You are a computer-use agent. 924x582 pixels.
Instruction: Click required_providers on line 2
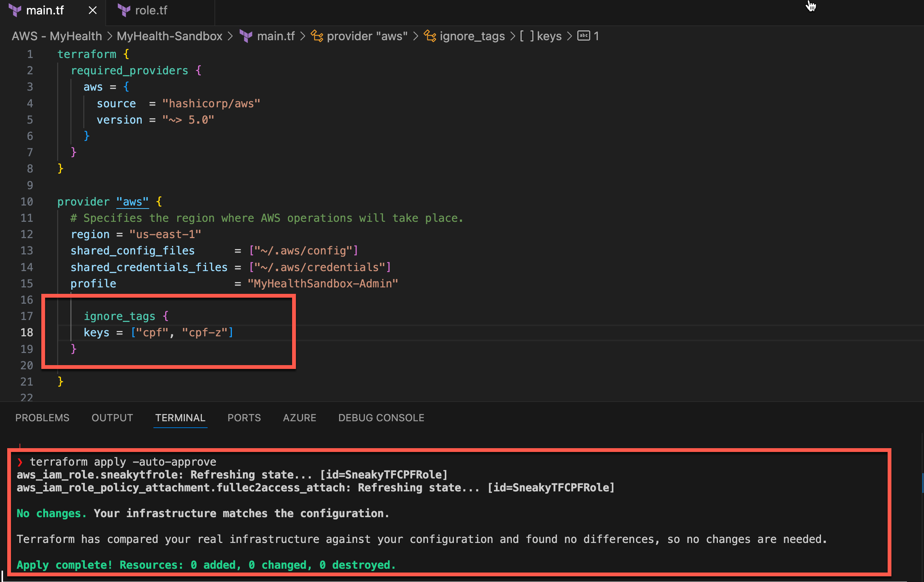(130, 70)
